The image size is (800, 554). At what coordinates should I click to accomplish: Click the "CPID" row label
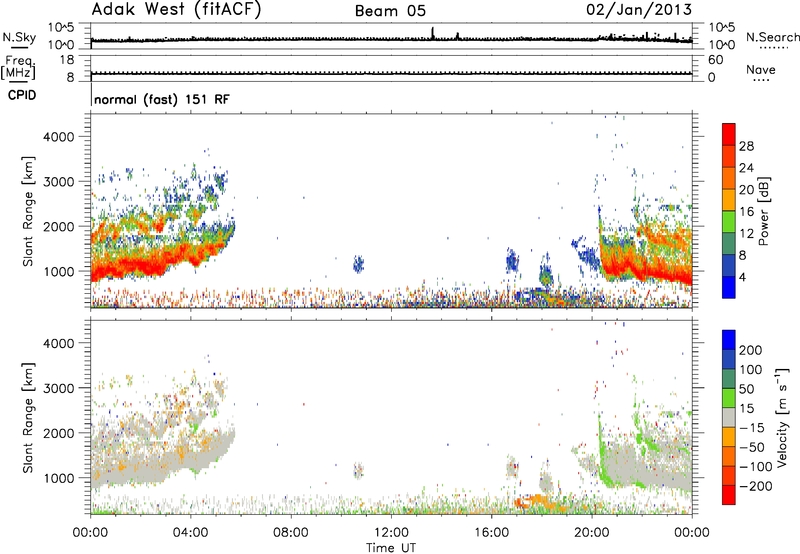point(22,95)
